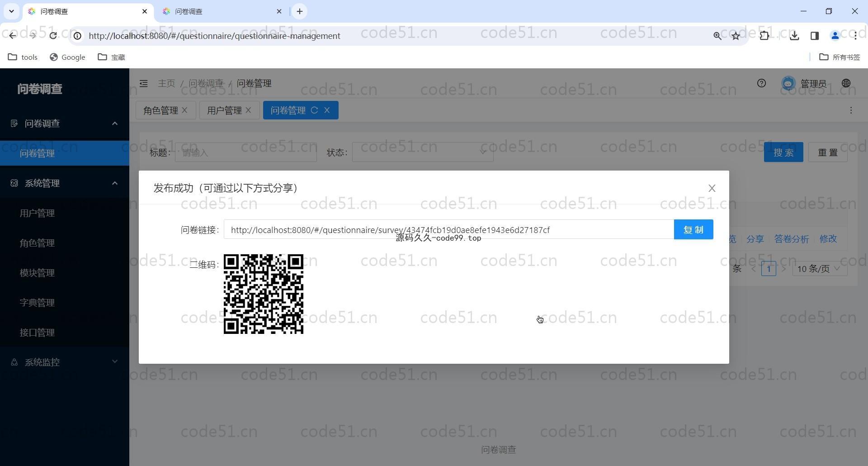Expand the 系统监控 sidebar group
The image size is (868, 466).
coord(65,362)
